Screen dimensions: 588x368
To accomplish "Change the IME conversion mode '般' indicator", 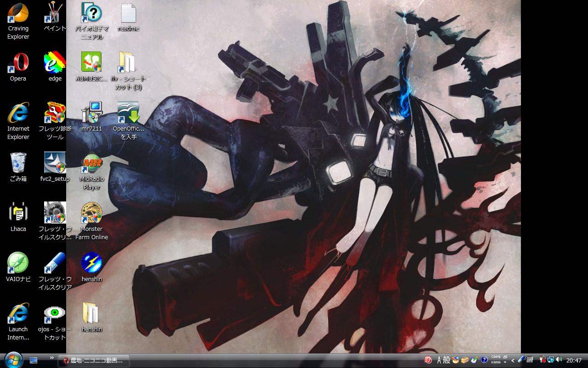I will (x=447, y=360).
